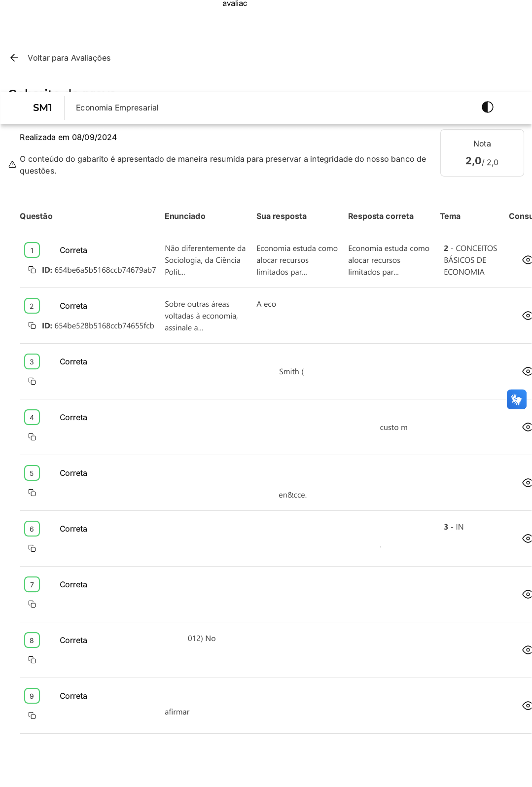Show question 4 details via eye icon
The height and width of the screenshot is (787, 532).
[526, 427]
